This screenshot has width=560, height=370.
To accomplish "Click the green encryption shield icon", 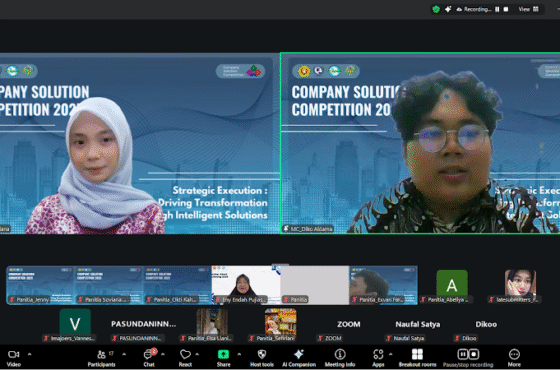I will tap(436, 9).
